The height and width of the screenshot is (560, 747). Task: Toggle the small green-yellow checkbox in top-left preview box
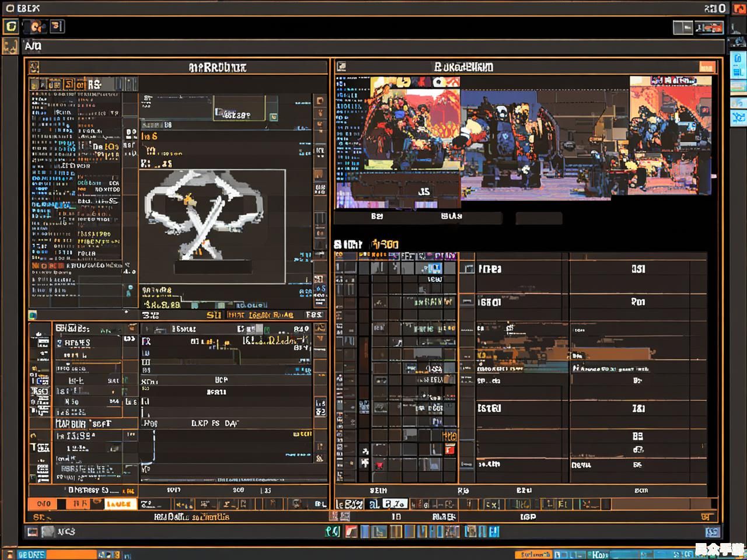(273, 117)
